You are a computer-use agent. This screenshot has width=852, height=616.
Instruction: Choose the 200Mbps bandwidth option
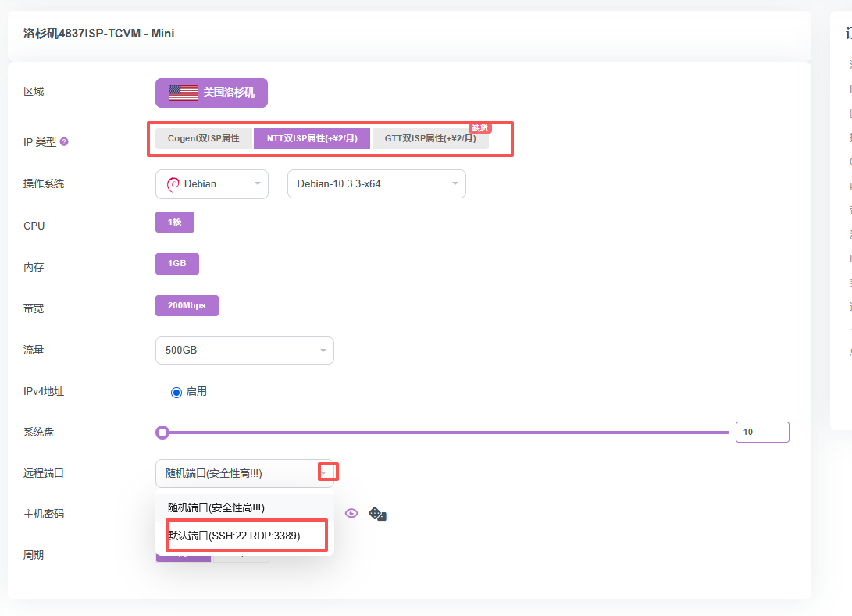coord(187,305)
